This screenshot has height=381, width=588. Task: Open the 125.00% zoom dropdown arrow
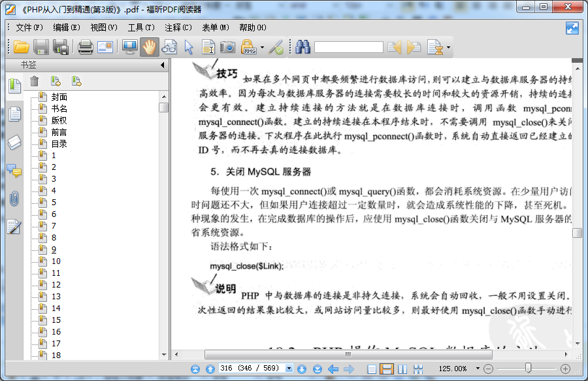point(478,368)
